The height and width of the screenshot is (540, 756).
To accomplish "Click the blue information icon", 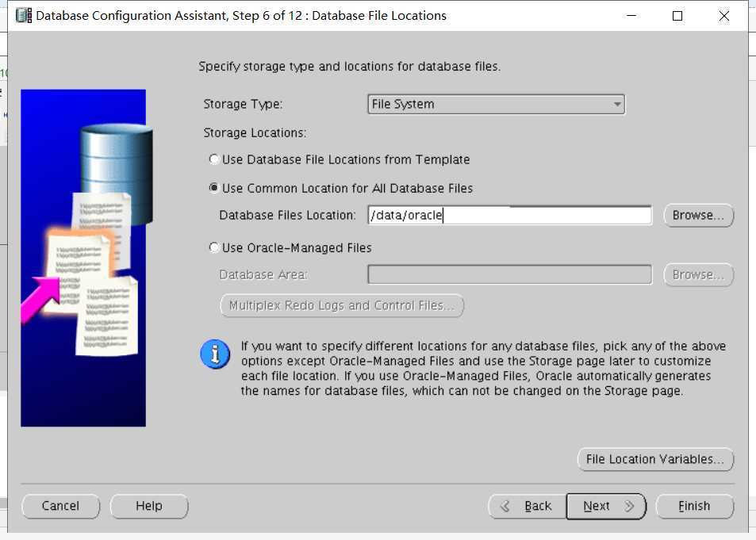I will (x=215, y=354).
